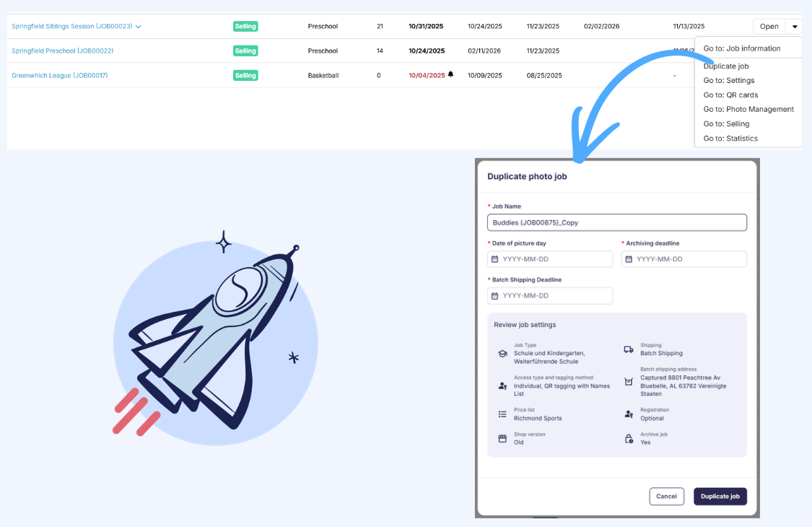Click the Date of picture day field
Screen dimensions: 812x527
550,259
